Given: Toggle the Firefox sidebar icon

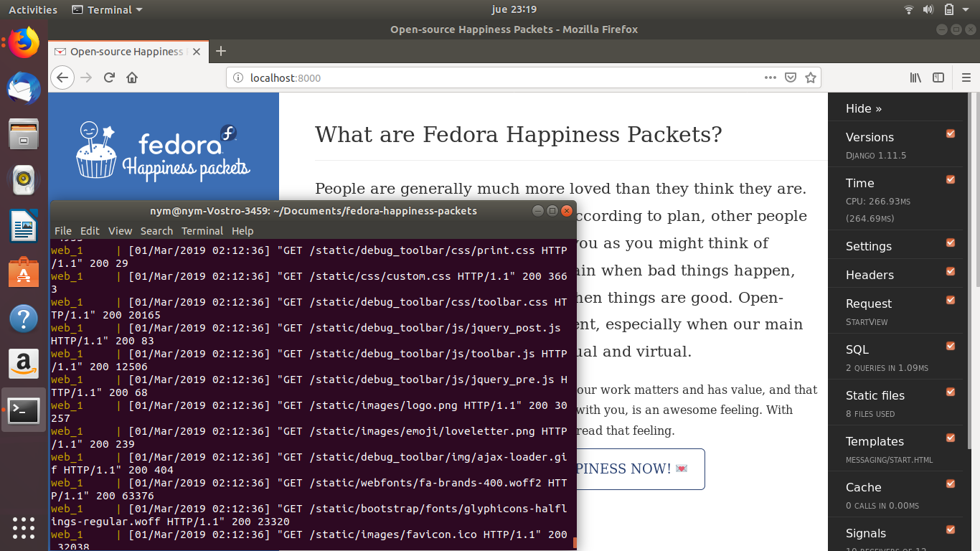Looking at the screenshot, I should (x=938, y=77).
